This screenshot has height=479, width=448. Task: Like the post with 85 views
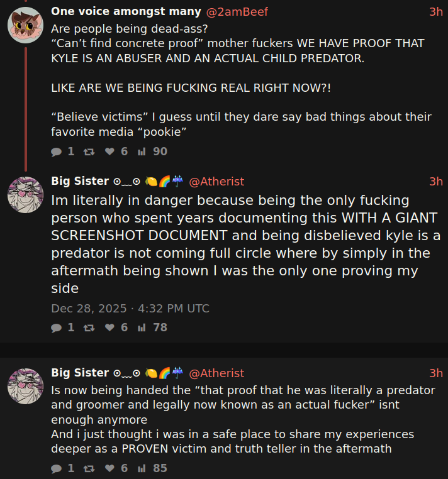(x=109, y=468)
